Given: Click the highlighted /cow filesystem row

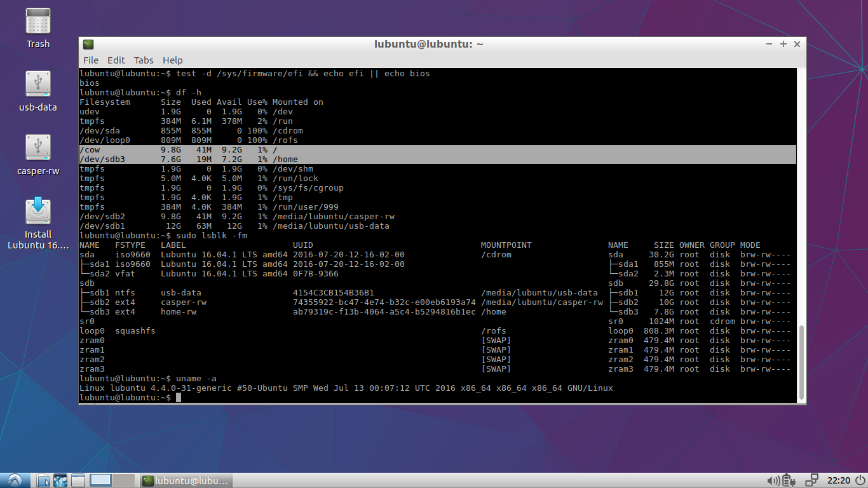Looking at the screenshot, I should pos(438,150).
